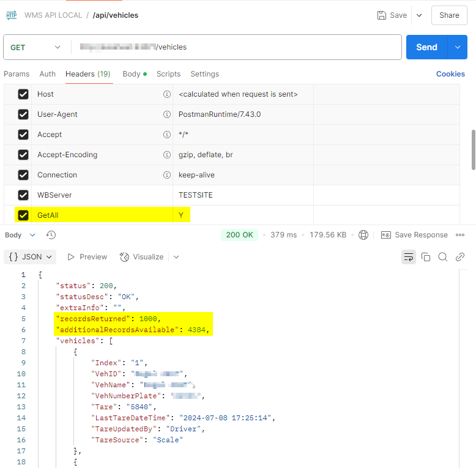
Task: Uncheck the Connection header checkbox
Action: click(23, 175)
